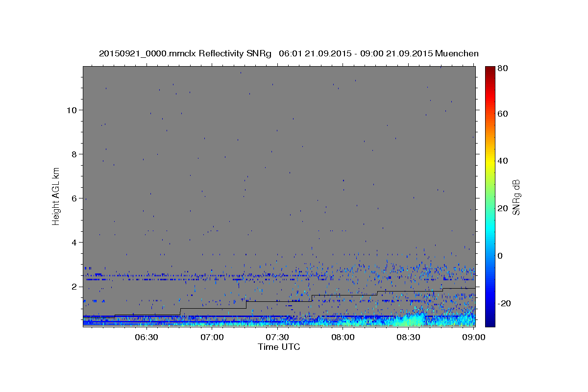The height and width of the screenshot is (392, 588).
Task: Click the colorbar value 80
Action: (503, 69)
